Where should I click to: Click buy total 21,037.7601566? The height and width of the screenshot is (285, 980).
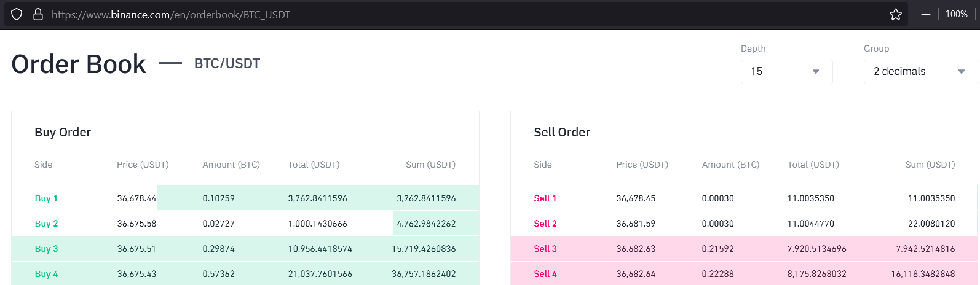[x=320, y=274]
